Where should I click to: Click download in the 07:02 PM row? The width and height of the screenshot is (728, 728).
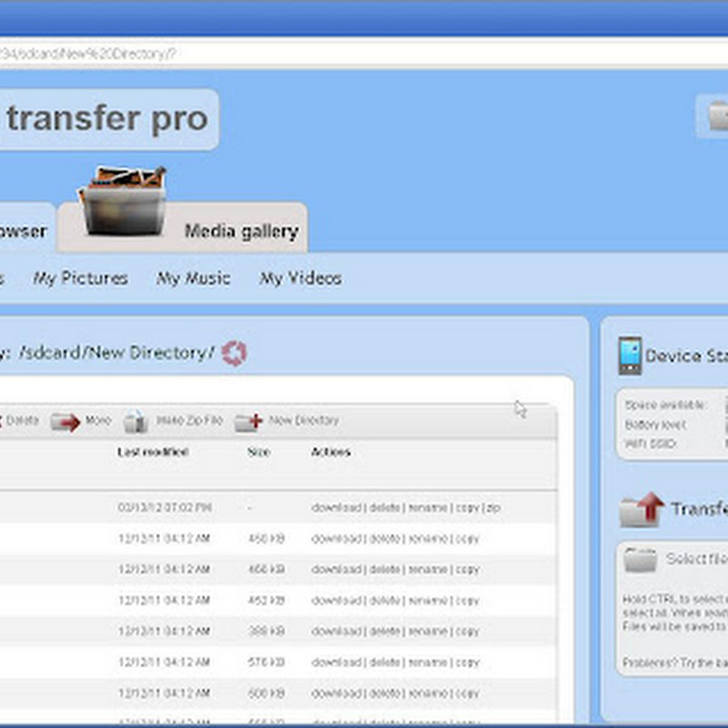click(x=336, y=507)
